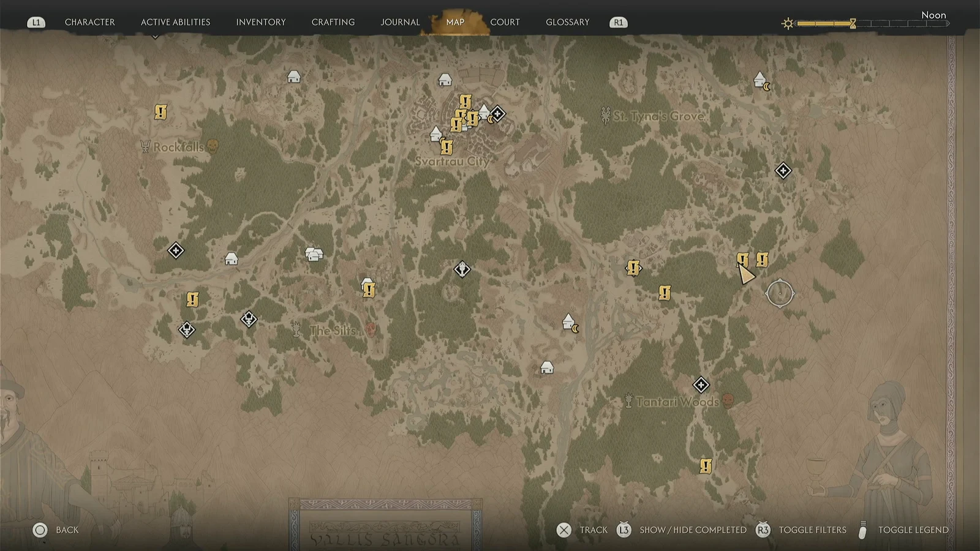The width and height of the screenshot is (980, 551).
Task: Open the Inventory tab
Action: pos(261,22)
